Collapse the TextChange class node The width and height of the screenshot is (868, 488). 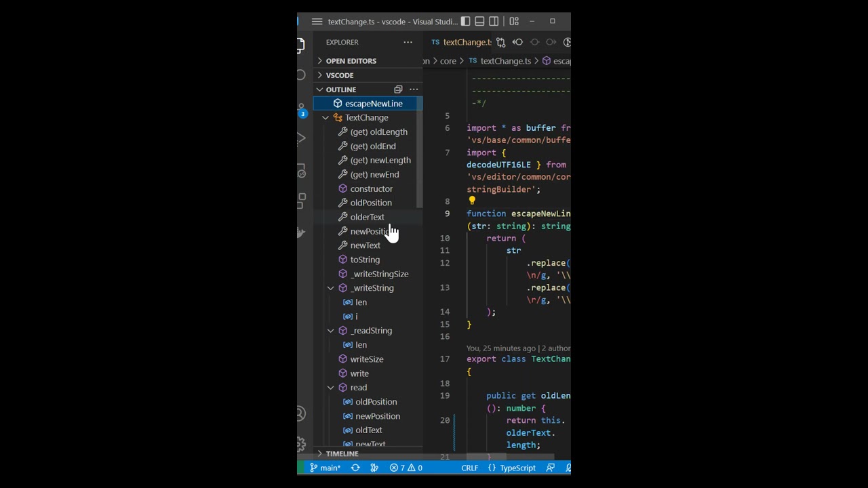325,118
